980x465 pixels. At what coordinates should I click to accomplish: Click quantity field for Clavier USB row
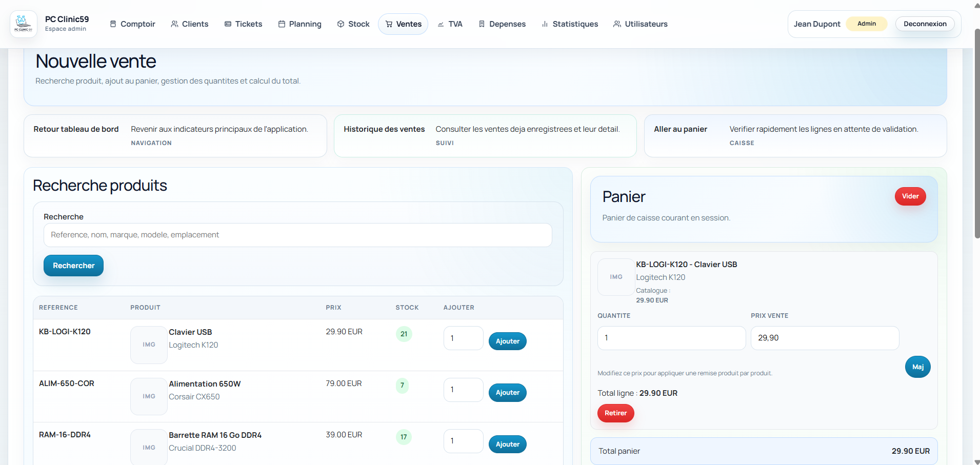463,338
